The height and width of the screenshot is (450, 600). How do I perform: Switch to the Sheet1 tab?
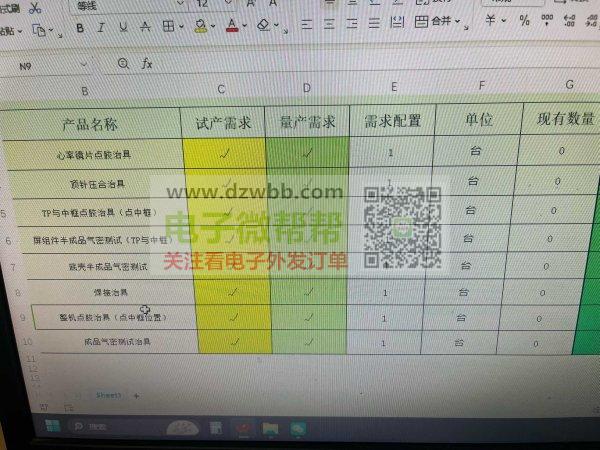click(x=107, y=395)
